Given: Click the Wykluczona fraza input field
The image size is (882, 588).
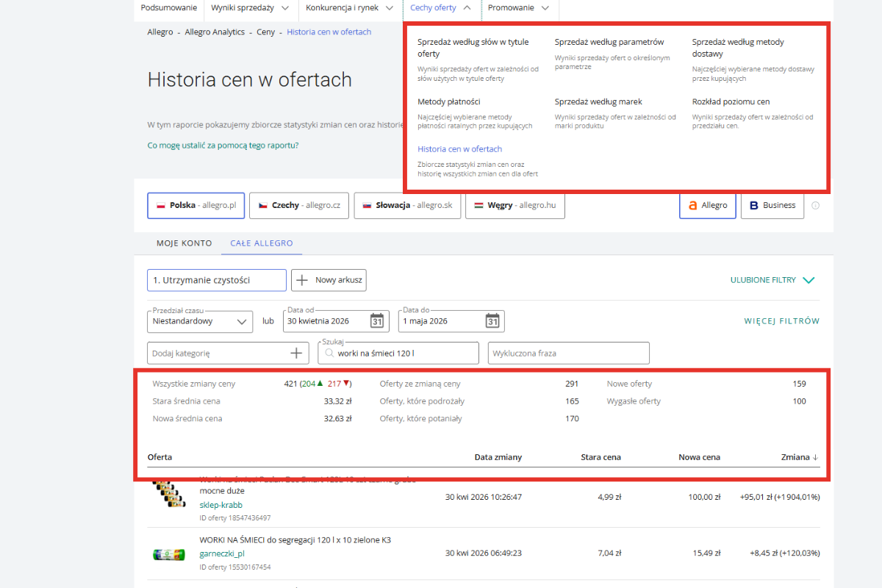Looking at the screenshot, I should tap(569, 354).
